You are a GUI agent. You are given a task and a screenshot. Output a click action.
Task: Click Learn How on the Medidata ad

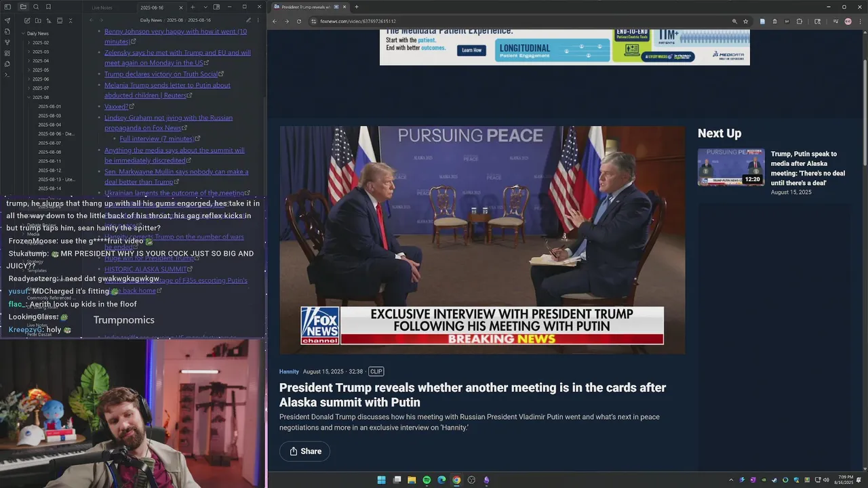(471, 50)
